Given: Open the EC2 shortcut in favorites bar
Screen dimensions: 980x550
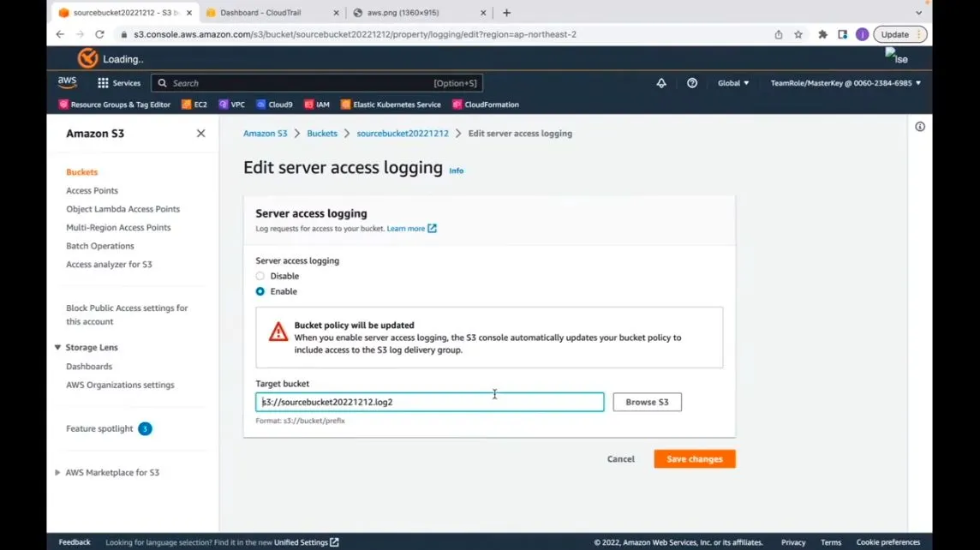Looking at the screenshot, I should coord(194,105).
